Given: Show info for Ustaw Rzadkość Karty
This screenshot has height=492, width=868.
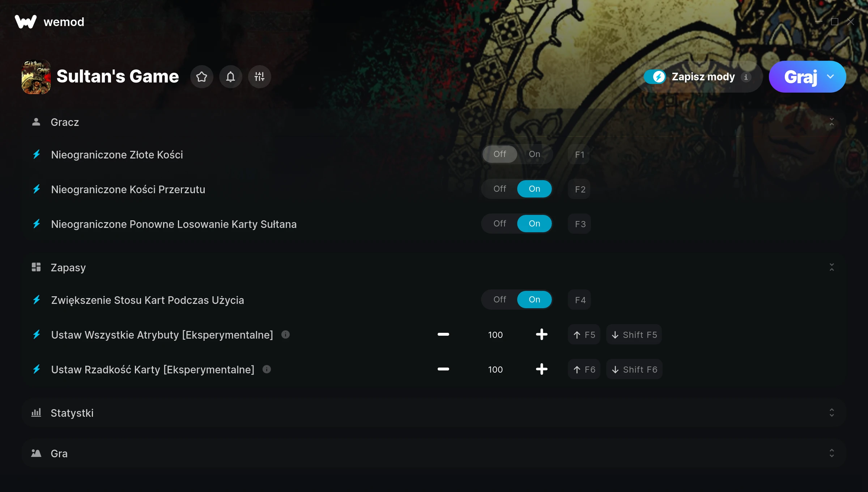Looking at the screenshot, I should (267, 369).
